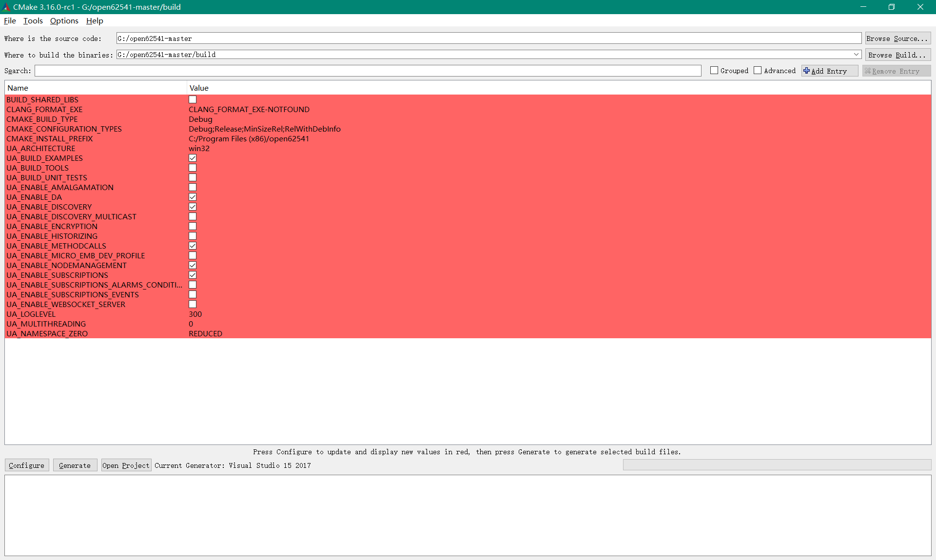The height and width of the screenshot is (560, 936).
Task: Click Browse Source button
Action: [897, 38]
